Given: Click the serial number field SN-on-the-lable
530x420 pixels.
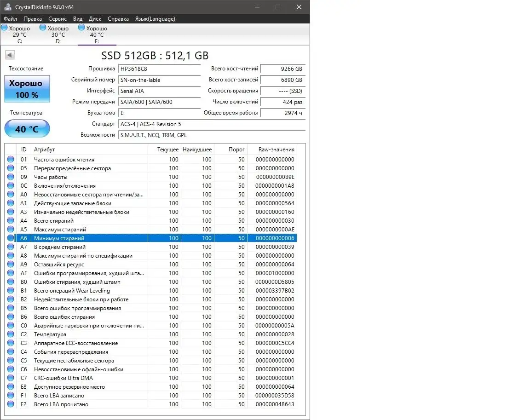Looking at the screenshot, I should coord(159,80).
